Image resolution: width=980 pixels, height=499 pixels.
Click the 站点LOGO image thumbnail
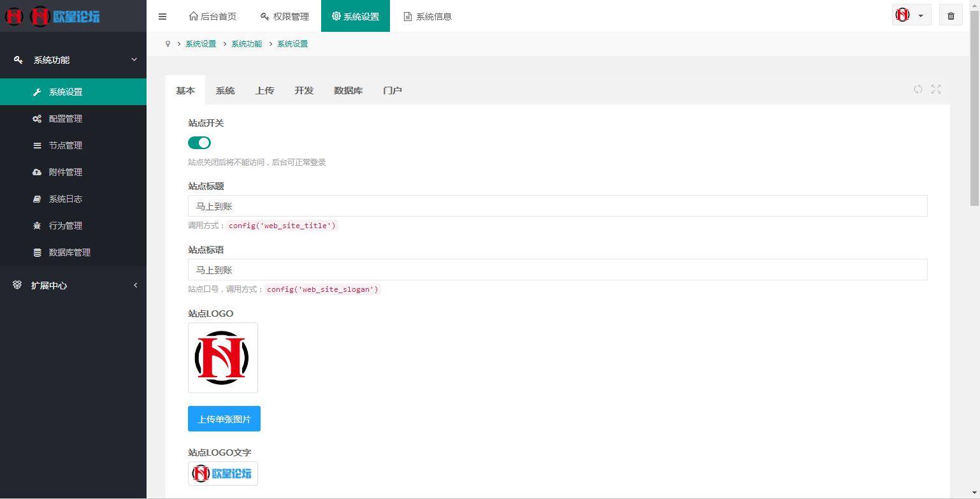(222, 358)
